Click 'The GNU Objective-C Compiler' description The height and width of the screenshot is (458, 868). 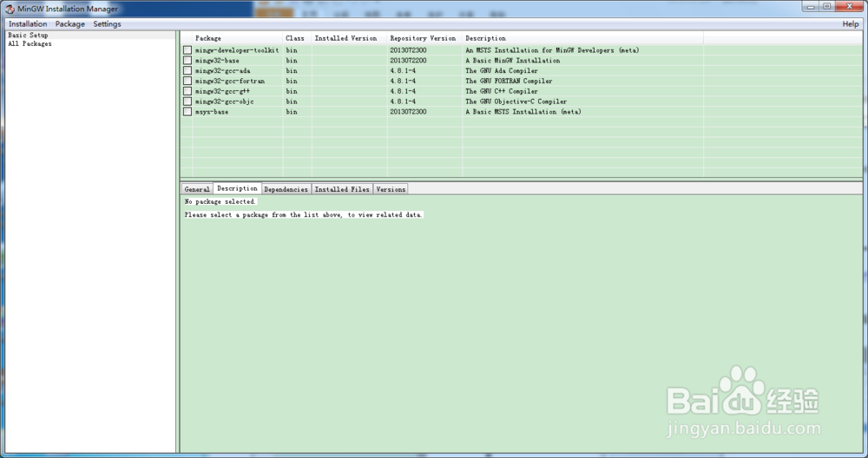tap(516, 101)
